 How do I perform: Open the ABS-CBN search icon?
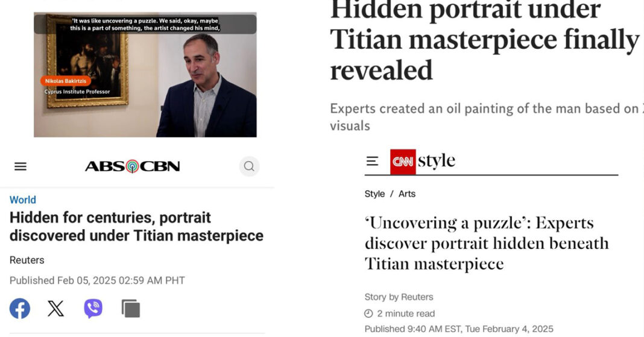coord(249,166)
